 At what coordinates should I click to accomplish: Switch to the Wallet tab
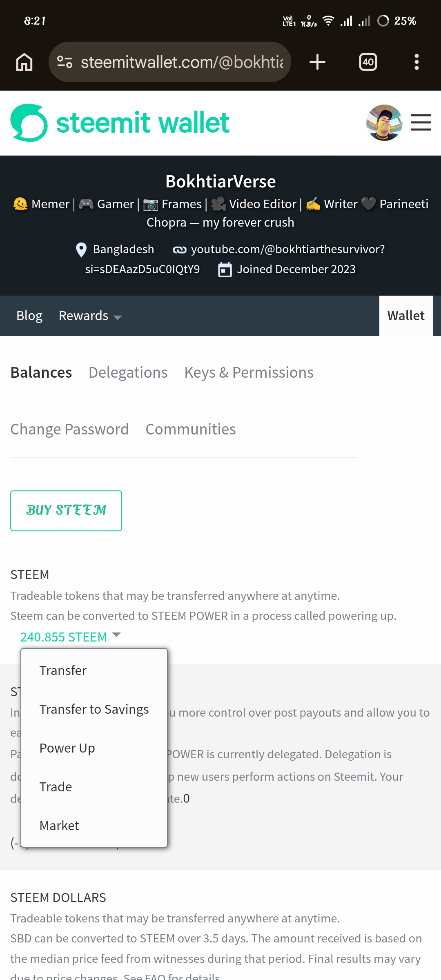406,316
